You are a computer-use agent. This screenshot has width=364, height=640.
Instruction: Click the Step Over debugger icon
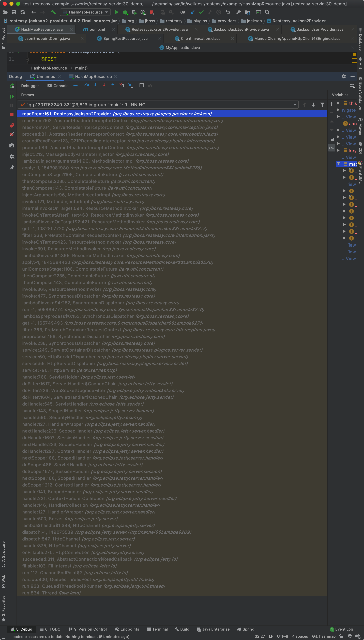click(x=86, y=86)
